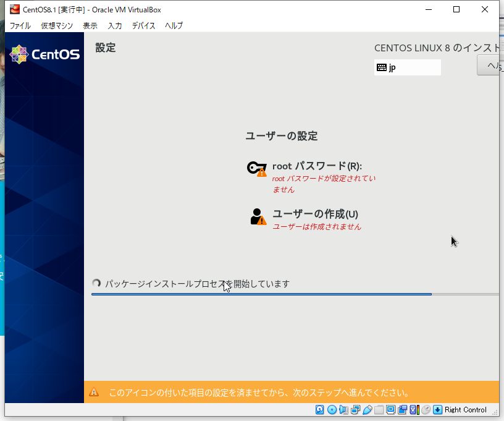This screenshot has height=421, width=504.
Task: Click the audio status icon
Action: tap(343, 409)
